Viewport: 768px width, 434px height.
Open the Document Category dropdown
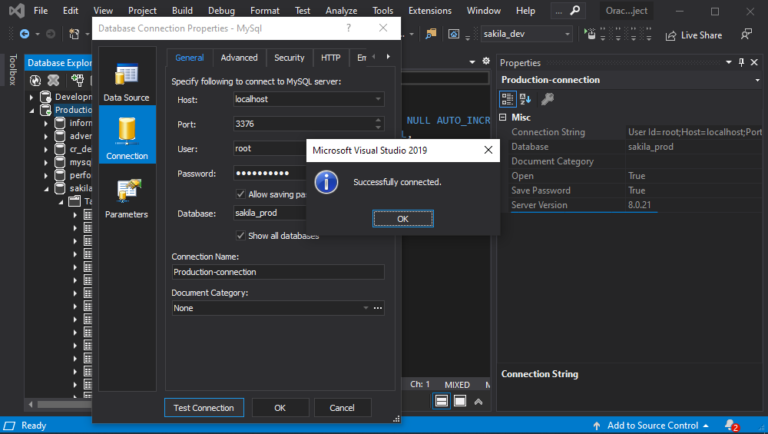point(365,308)
